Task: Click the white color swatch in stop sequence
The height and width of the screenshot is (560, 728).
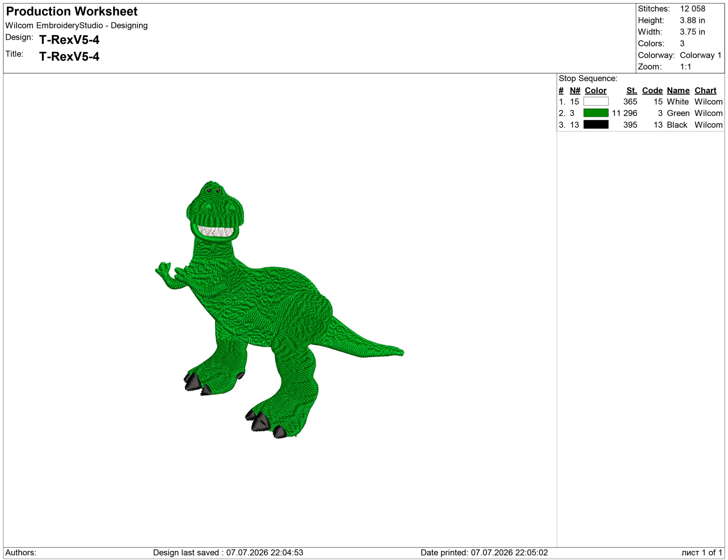Action: coord(596,101)
